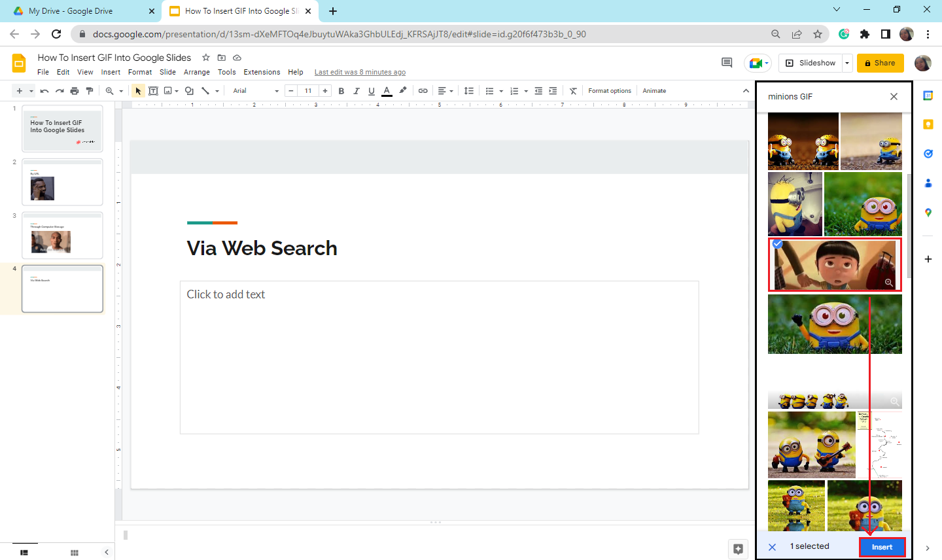The height and width of the screenshot is (560, 942).
Task: Open the Format menu
Action: [140, 72]
